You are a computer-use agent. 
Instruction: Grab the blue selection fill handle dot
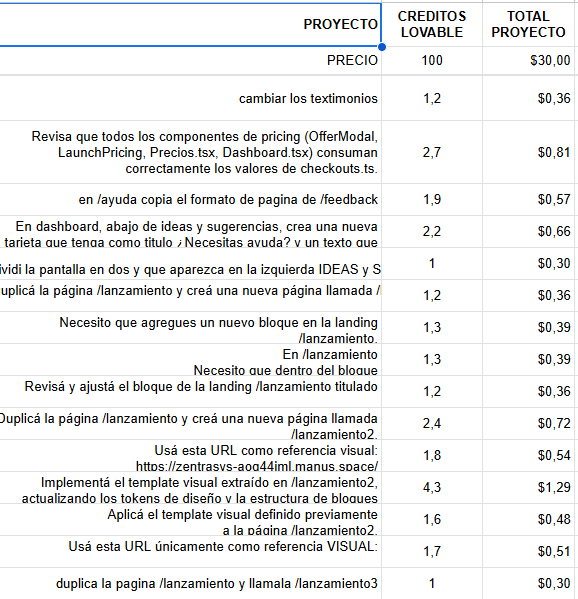[381, 47]
